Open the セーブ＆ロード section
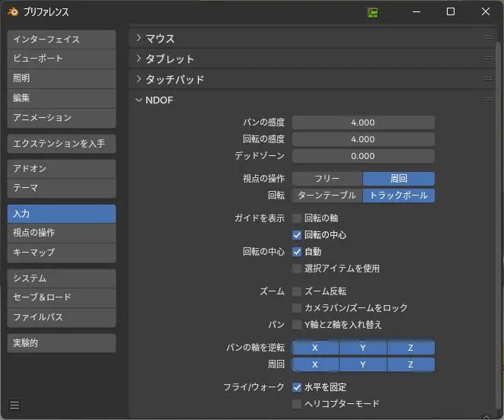 (62, 297)
